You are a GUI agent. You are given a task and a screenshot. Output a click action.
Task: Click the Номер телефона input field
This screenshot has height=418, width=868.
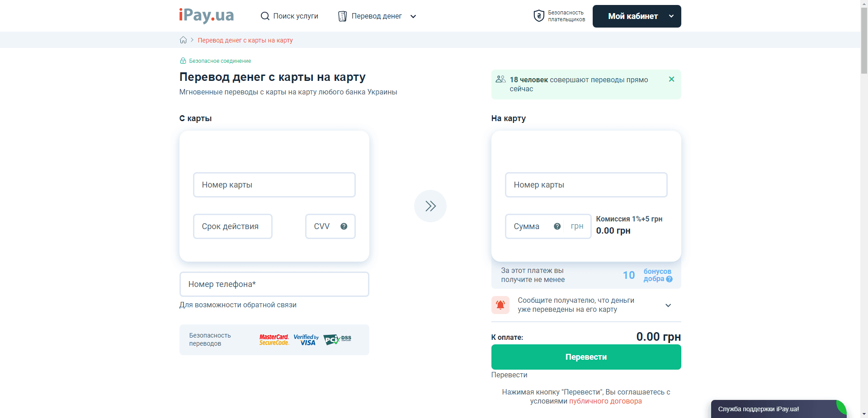pos(274,284)
